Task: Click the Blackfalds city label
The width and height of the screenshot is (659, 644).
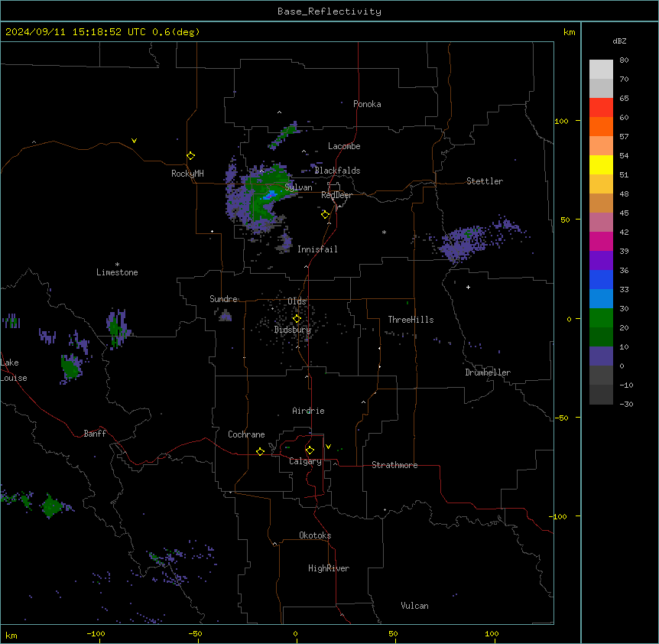Action: tap(337, 171)
